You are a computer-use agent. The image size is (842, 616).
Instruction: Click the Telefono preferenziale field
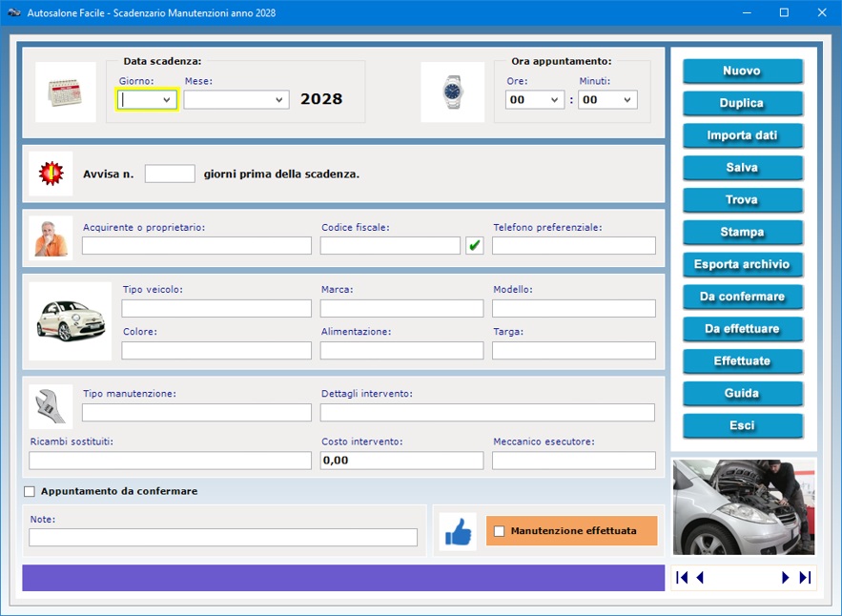click(x=573, y=245)
